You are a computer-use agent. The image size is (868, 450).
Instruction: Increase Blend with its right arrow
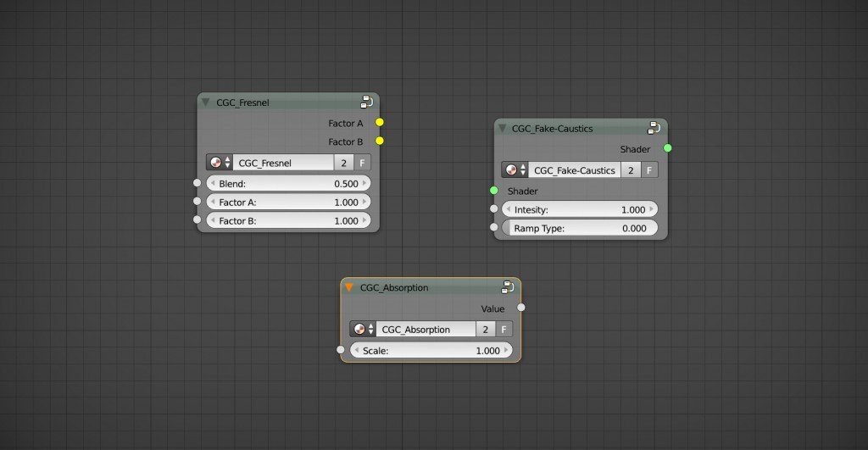click(x=364, y=183)
